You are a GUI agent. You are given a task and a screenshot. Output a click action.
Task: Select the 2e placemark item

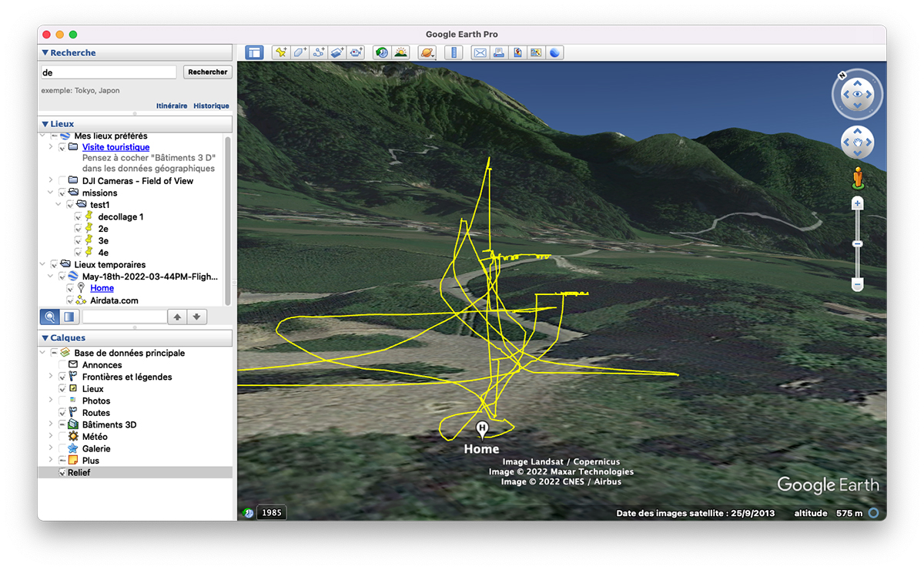103,229
